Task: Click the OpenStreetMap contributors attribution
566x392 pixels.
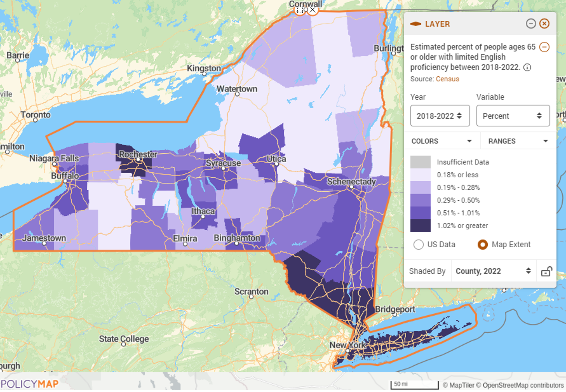Action: click(x=523, y=385)
